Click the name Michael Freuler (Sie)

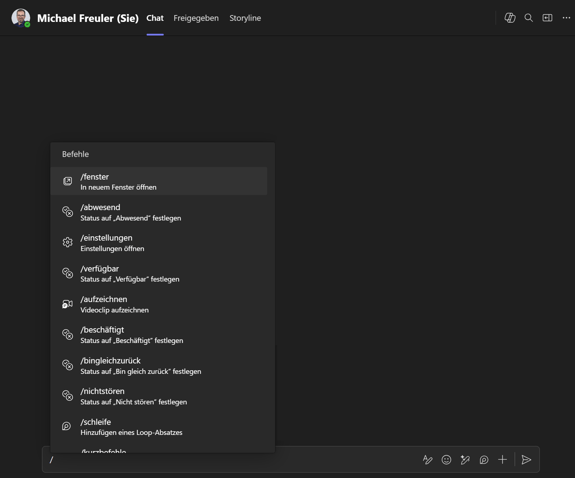click(88, 18)
